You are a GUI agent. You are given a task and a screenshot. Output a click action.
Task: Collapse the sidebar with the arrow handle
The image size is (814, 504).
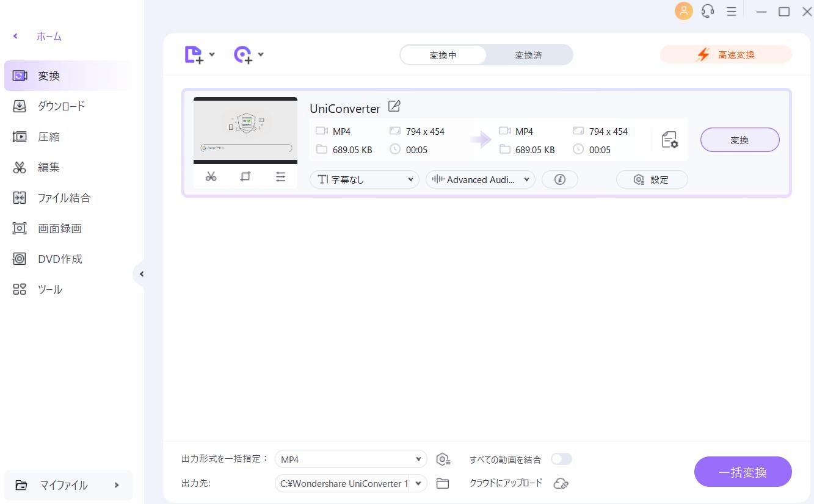(x=140, y=274)
